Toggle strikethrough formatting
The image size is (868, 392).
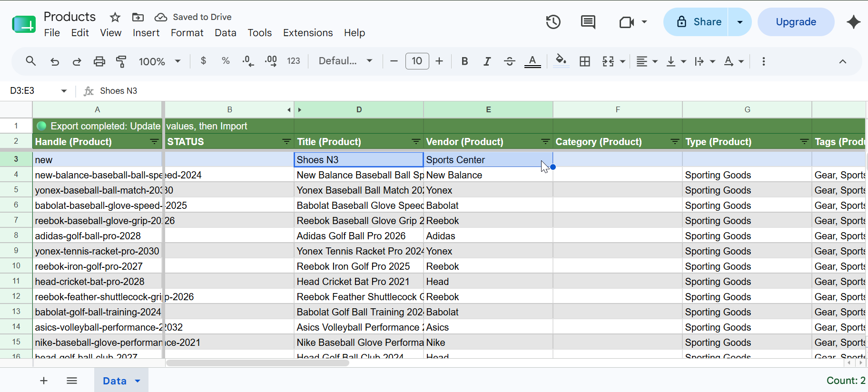(x=509, y=61)
